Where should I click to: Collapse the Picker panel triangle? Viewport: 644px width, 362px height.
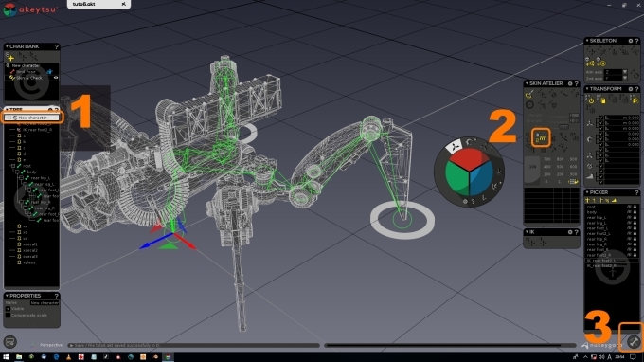[x=587, y=191]
